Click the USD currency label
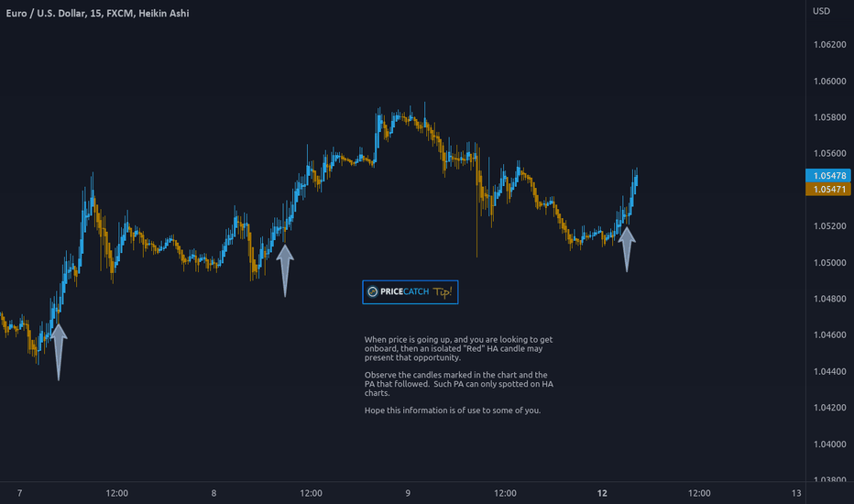854x504 pixels. [x=821, y=11]
